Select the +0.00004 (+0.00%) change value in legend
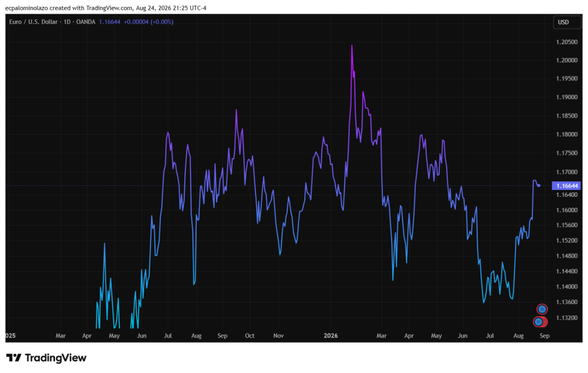The width and height of the screenshot is (588, 373). coord(149,22)
